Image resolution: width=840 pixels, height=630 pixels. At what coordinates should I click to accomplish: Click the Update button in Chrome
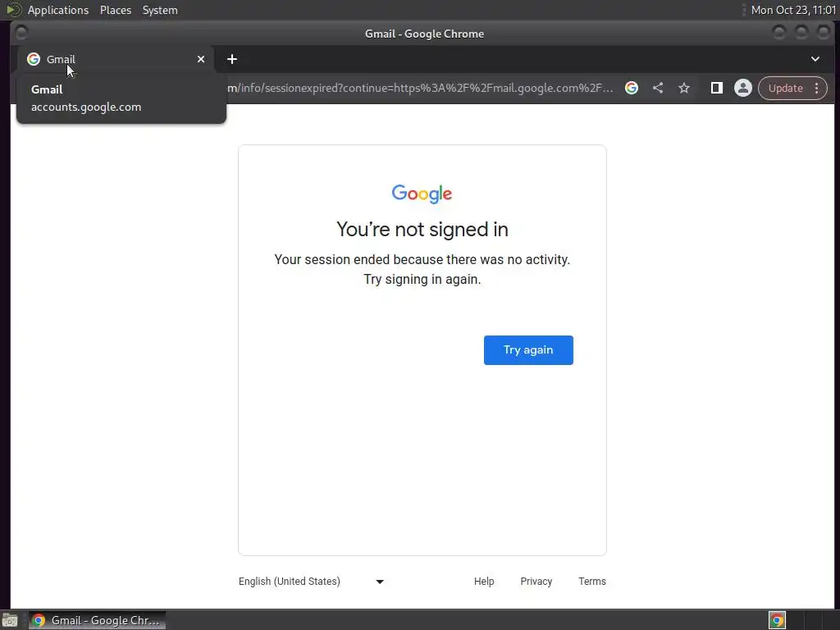[x=785, y=88]
